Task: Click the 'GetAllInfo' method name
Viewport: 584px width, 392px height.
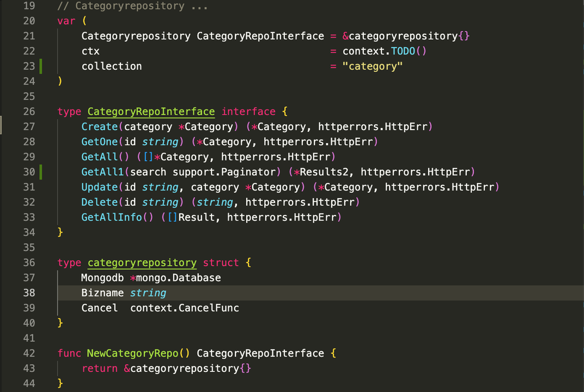Action: pyautogui.click(x=112, y=217)
